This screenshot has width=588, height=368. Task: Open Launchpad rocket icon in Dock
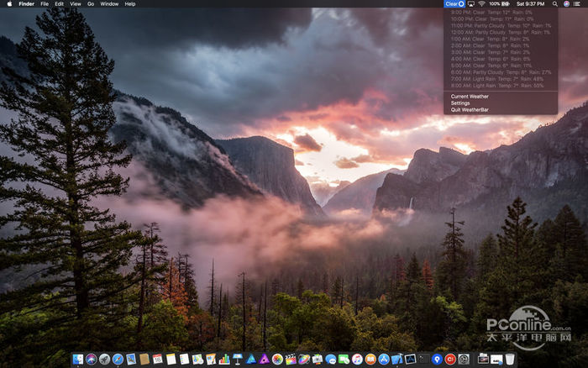coord(104,359)
